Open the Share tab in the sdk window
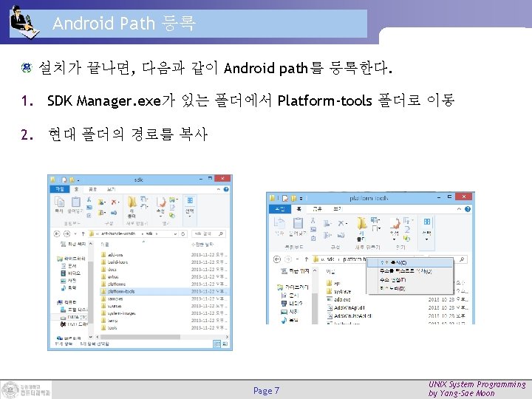 click(92, 189)
